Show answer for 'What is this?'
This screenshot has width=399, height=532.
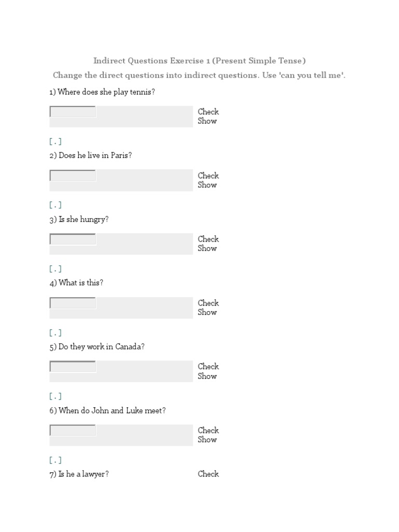[207, 312]
